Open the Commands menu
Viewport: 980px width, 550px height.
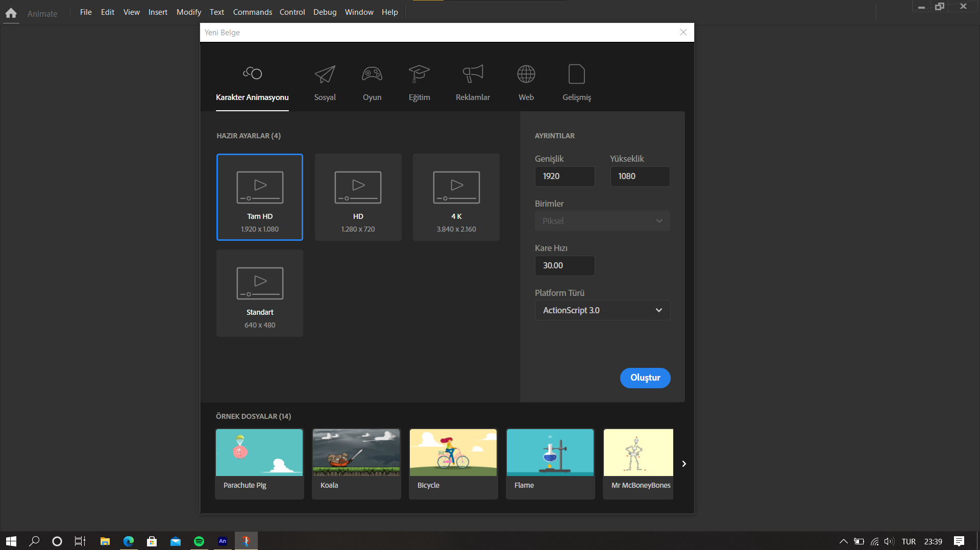coord(253,12)
